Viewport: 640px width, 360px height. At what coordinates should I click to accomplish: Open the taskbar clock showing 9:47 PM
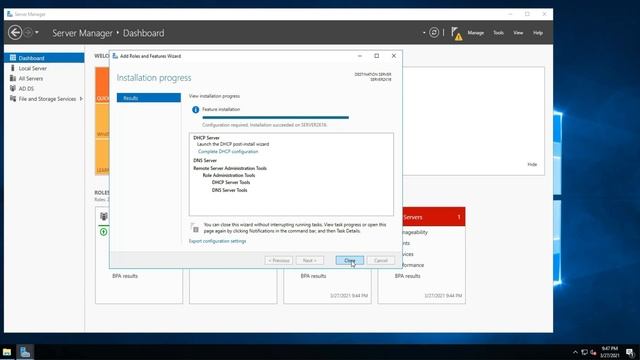(609, 352)
